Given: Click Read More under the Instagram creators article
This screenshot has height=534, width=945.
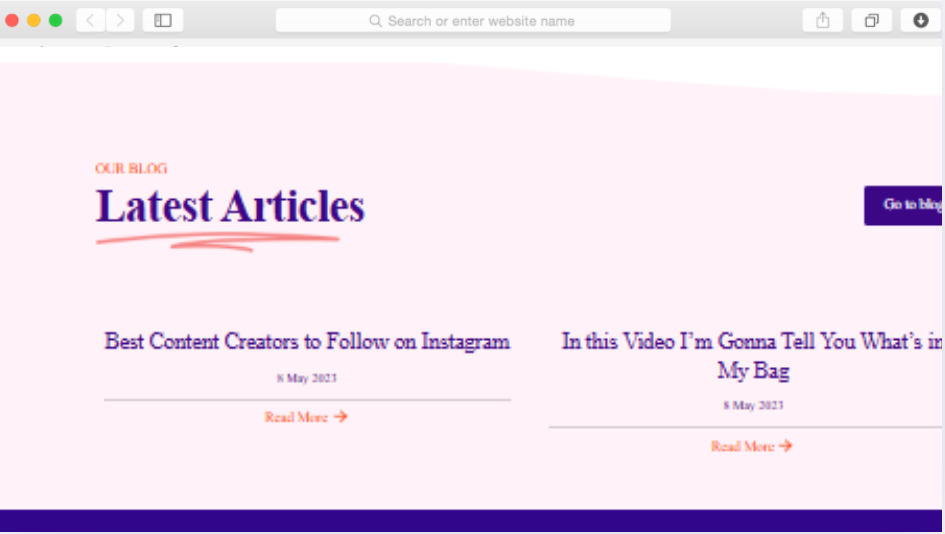Looking at the screenshot, I should (x=296, y=417).
